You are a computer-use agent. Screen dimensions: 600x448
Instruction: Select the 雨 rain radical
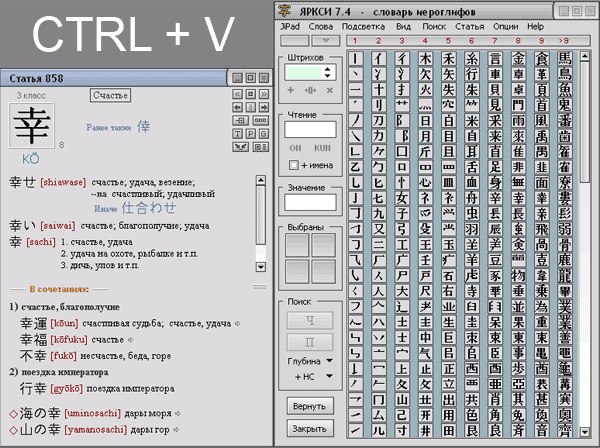518,121
